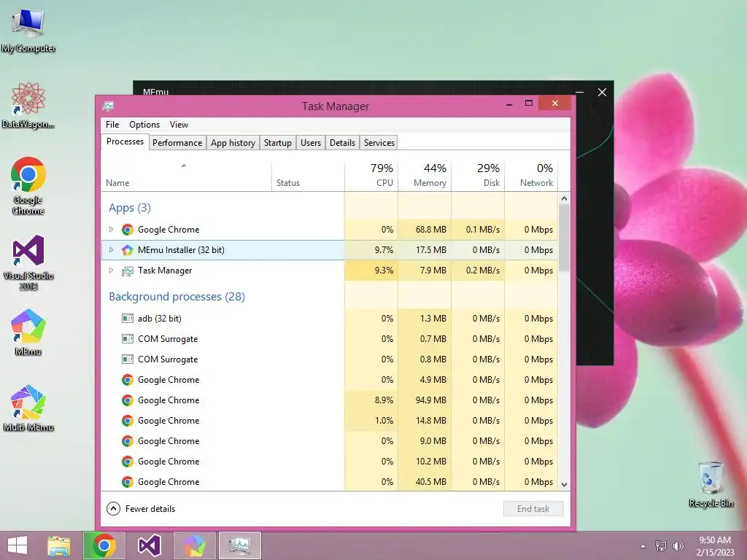Select Google Chrome desktop shortcut
Image resolution: width=747 pixels, height=560 pixels.
click(x=28, y=186)
